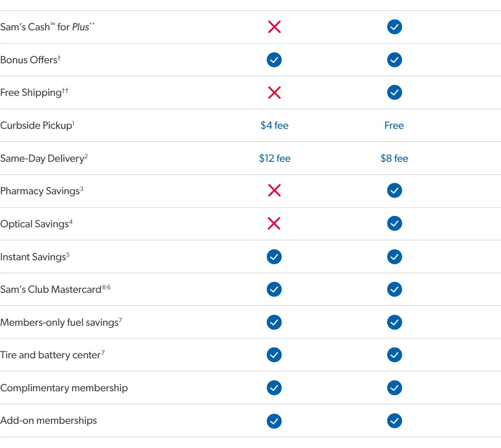Click the left checkmark for Tire and battery center
This screenshot has height=448, width=501.
[x=274, y=355]
